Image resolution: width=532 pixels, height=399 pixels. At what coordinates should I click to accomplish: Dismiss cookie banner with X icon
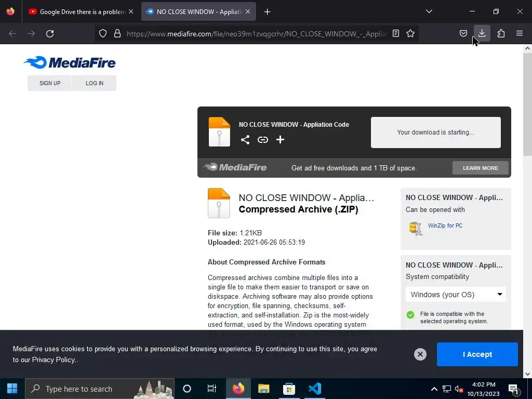click(420, 354)
